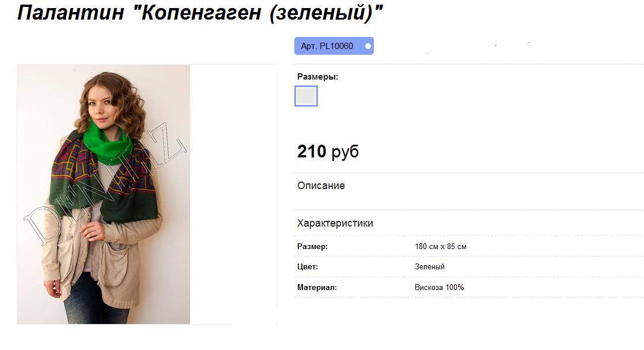Click the product photo of the scarf
Viewport: 644px width, 350px height.
click(x=104, y=194)
